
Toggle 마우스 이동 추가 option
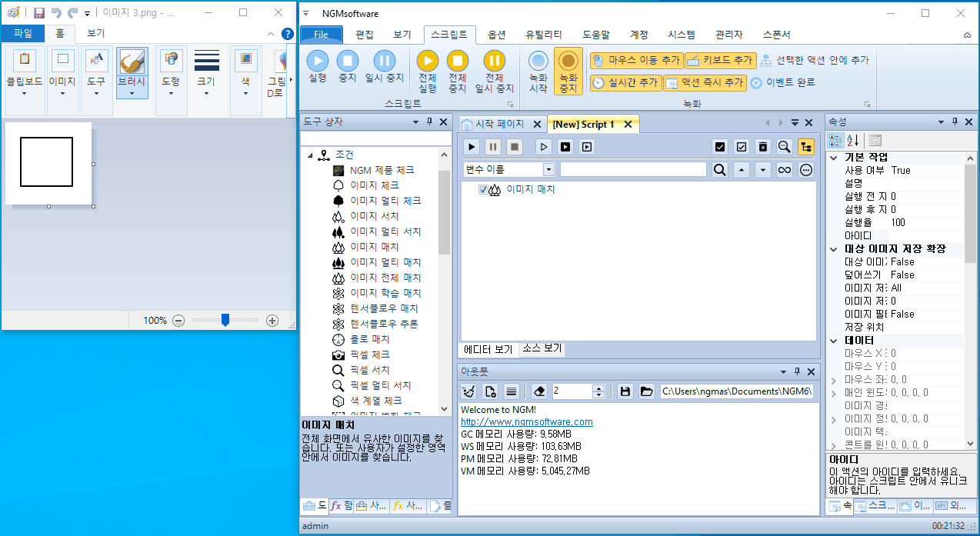[636, 60]
